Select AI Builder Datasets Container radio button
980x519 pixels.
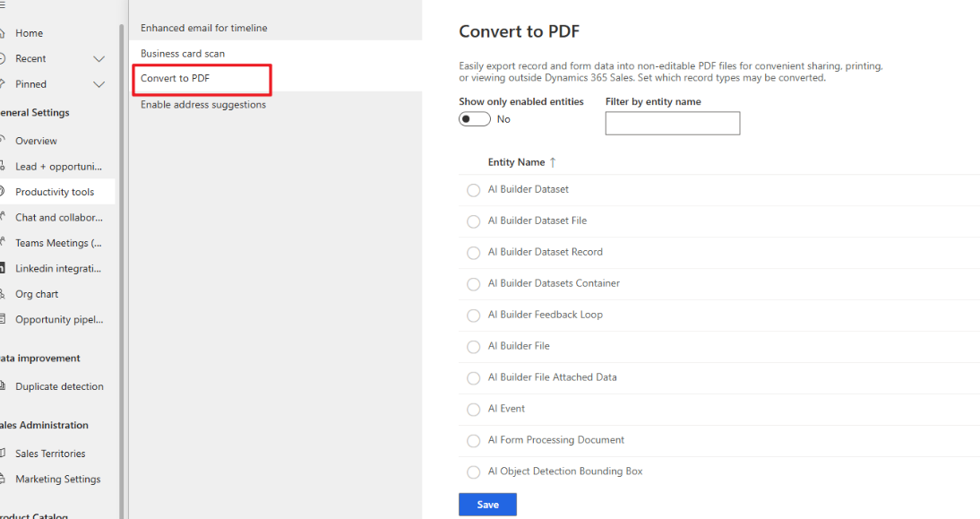click(x=474, y=284)
